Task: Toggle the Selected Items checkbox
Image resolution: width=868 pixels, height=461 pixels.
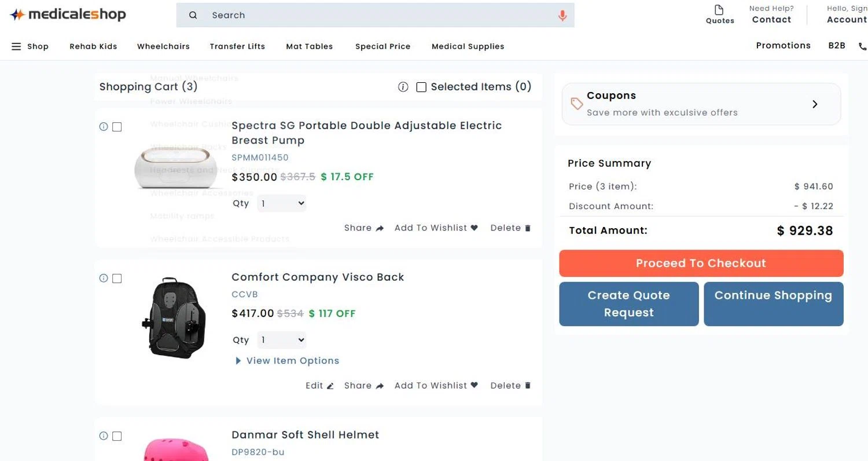Action: pos(421,87)
